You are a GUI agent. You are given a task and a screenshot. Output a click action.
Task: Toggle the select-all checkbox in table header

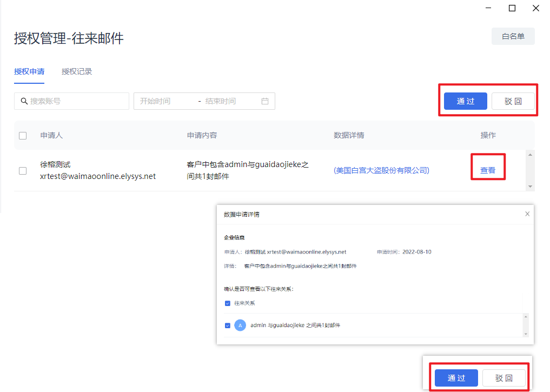pyautogui.click(x=23, y=136)
